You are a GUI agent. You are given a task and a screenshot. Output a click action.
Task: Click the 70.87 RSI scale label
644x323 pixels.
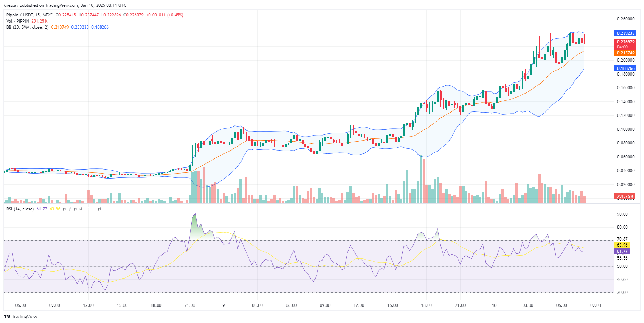622,239
